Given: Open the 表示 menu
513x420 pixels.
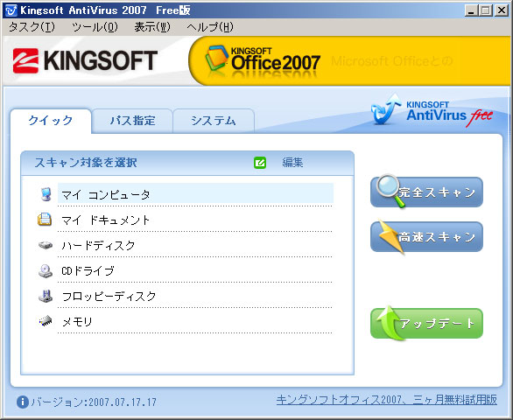Looking at the screenshot, I should 152,27.
